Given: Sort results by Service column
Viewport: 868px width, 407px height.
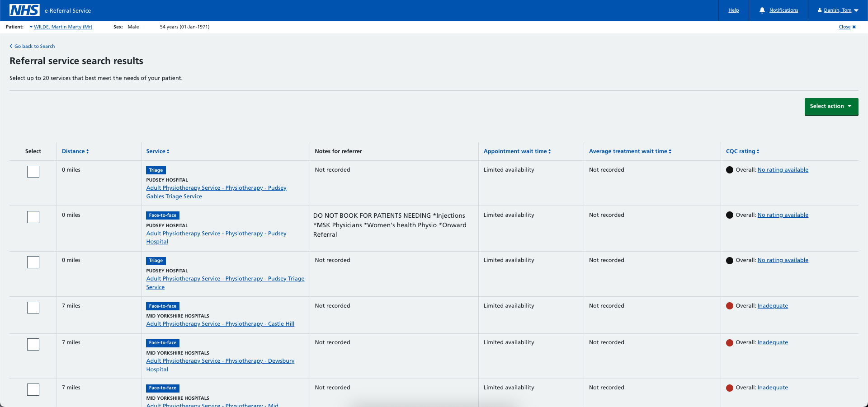Looking at the screenshot, I should 157,151.
